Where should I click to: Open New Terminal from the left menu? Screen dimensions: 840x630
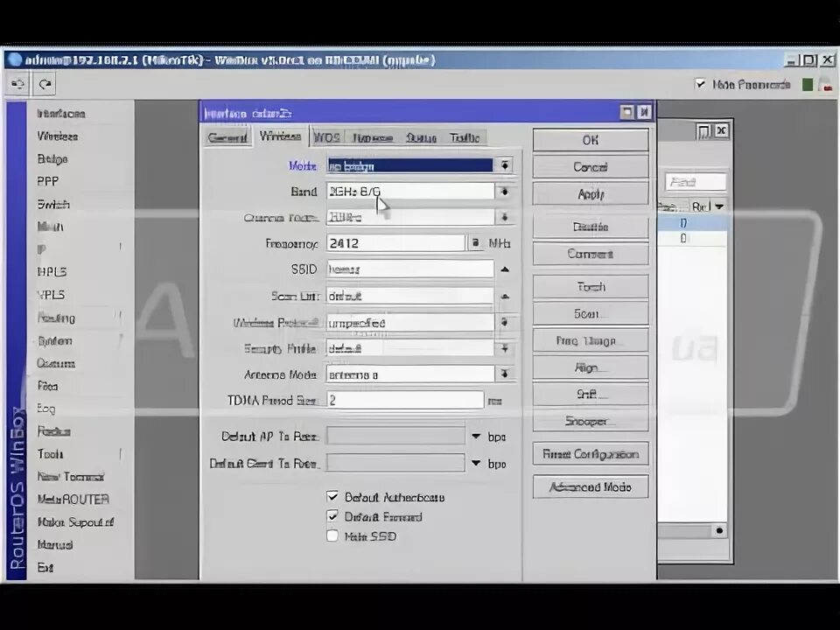pos(70,477)
